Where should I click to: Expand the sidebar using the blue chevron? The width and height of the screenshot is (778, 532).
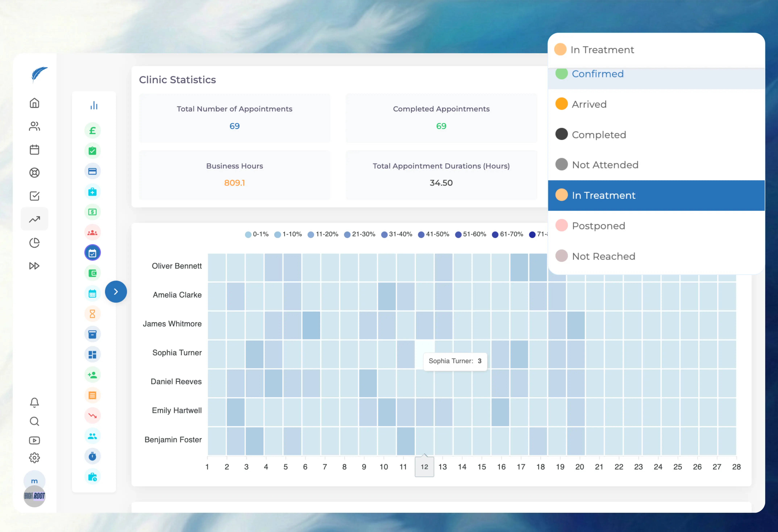pos(116,291)
